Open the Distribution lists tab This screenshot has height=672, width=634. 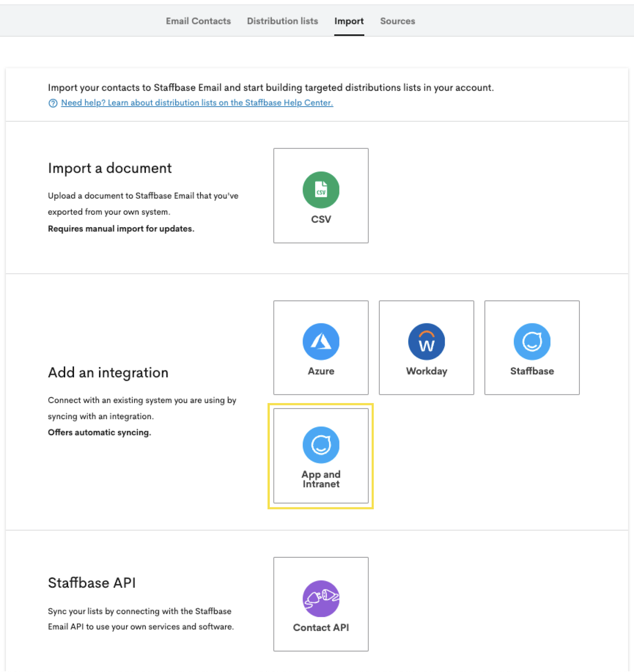tap(282, 21)
